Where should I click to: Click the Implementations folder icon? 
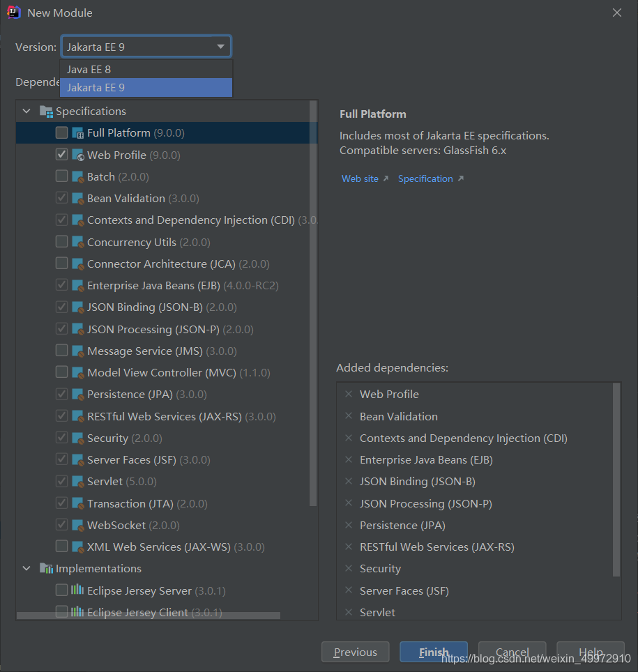tap(46, 568)
